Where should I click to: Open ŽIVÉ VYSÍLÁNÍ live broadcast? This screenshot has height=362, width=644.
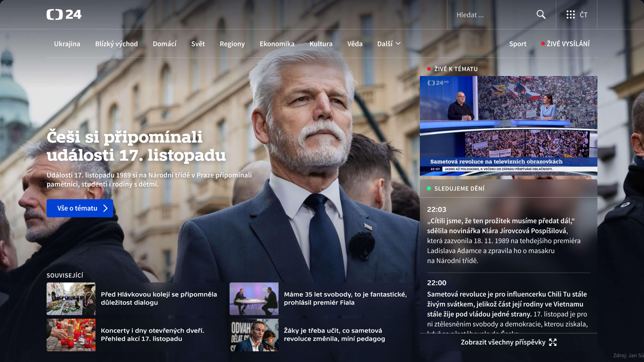tap(568, 44)
